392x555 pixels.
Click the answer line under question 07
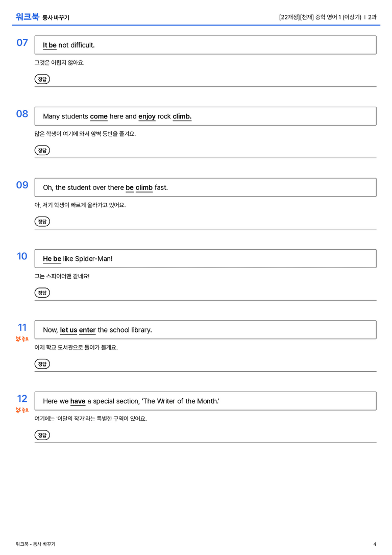point(205,86)
